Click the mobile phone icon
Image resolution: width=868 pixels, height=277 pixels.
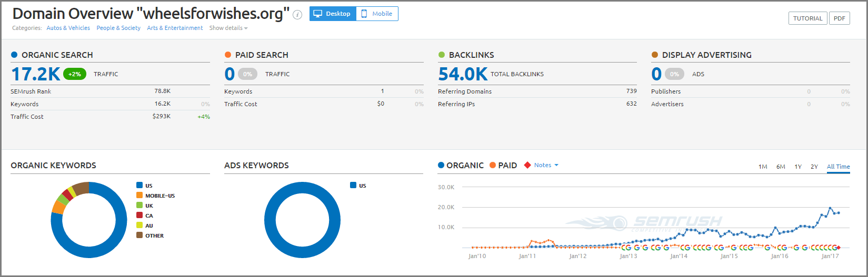coord(364,14)
